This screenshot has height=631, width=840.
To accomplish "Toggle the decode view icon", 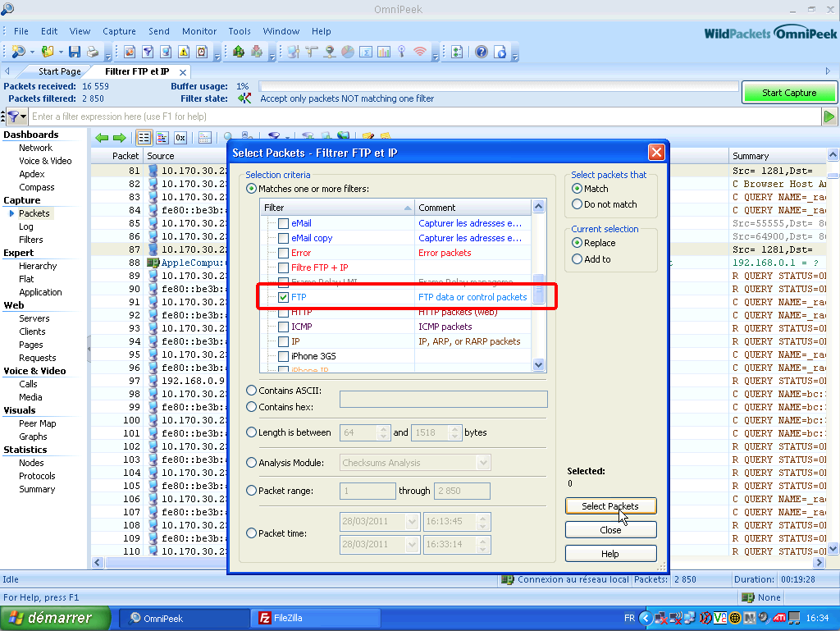I will pyautogui.click(x=162, y=138).
